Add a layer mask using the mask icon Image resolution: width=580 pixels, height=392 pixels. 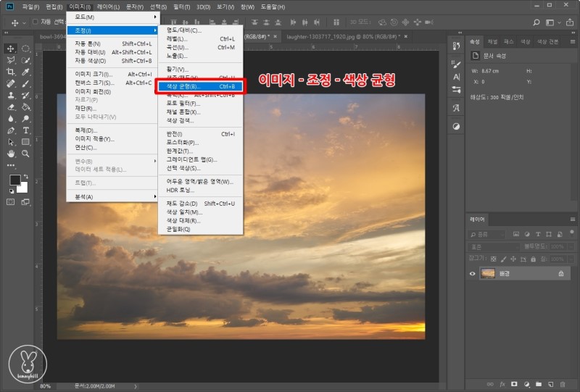pyautogui.click(x=513, y=383)
